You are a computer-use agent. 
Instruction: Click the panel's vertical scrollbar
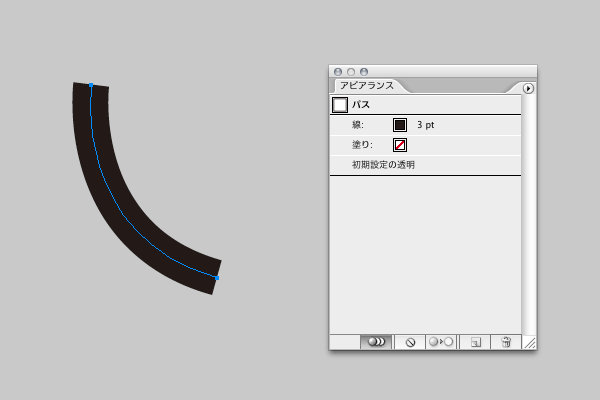pyautogui.click(x=529, y=214)
